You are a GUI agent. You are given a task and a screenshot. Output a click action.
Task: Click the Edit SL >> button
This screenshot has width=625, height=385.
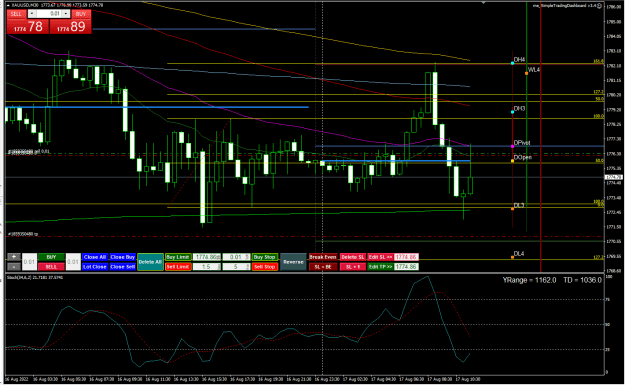click(380, 257)
